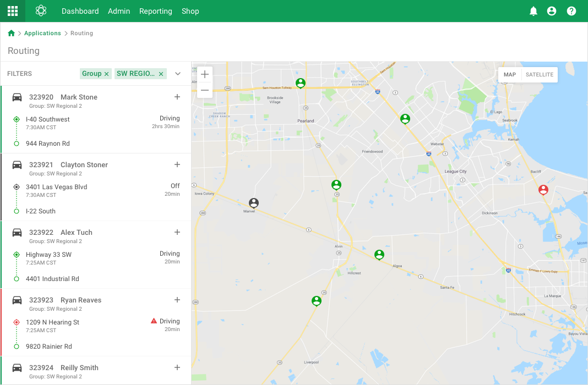The image size is (588, 385).
Task: Click the Friendswood map label
Action: pos(372,152)
